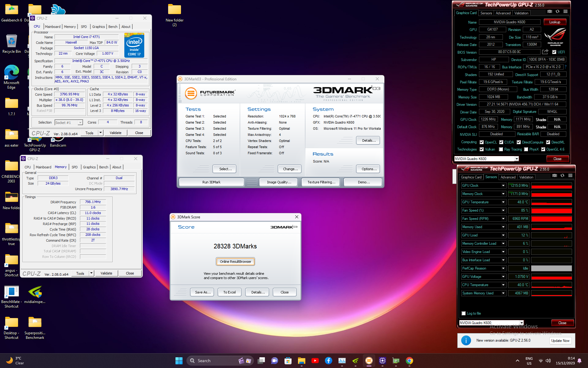588x368 pixels.
Task: Click the taskbar Search box
Action: click(x=219, y=361)
